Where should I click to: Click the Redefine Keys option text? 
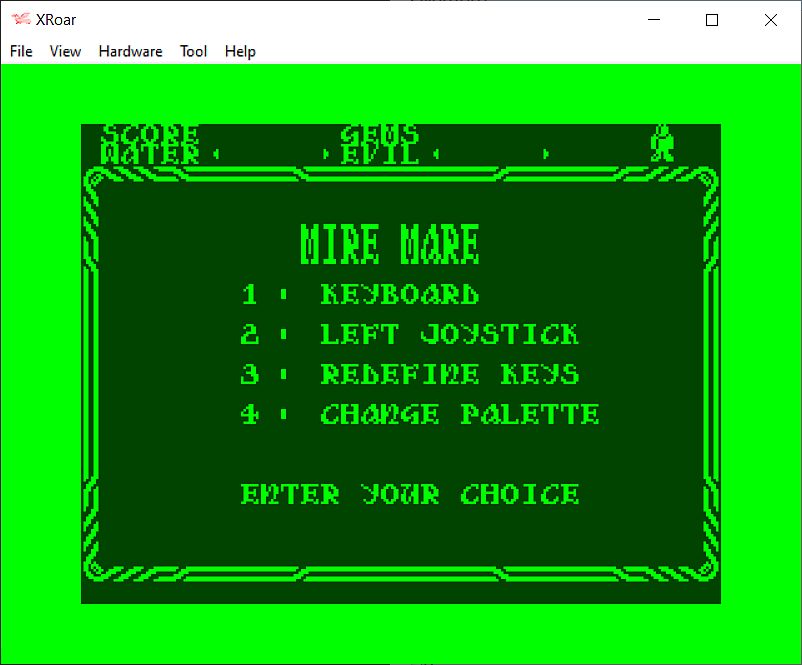449,374
